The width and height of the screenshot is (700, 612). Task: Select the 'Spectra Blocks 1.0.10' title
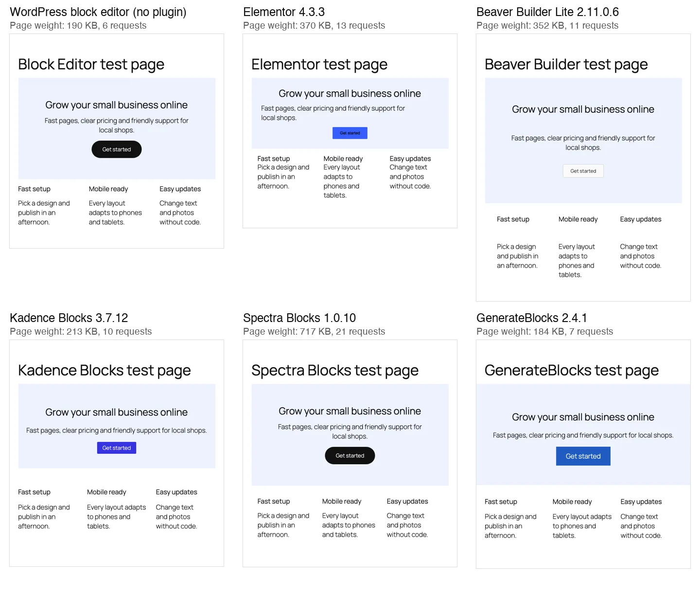click(x=299, y=318)
